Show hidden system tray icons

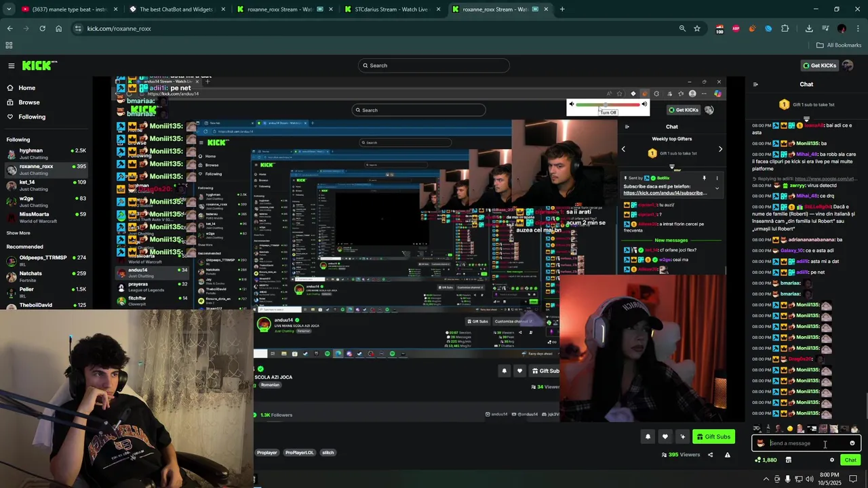(766, 479)
